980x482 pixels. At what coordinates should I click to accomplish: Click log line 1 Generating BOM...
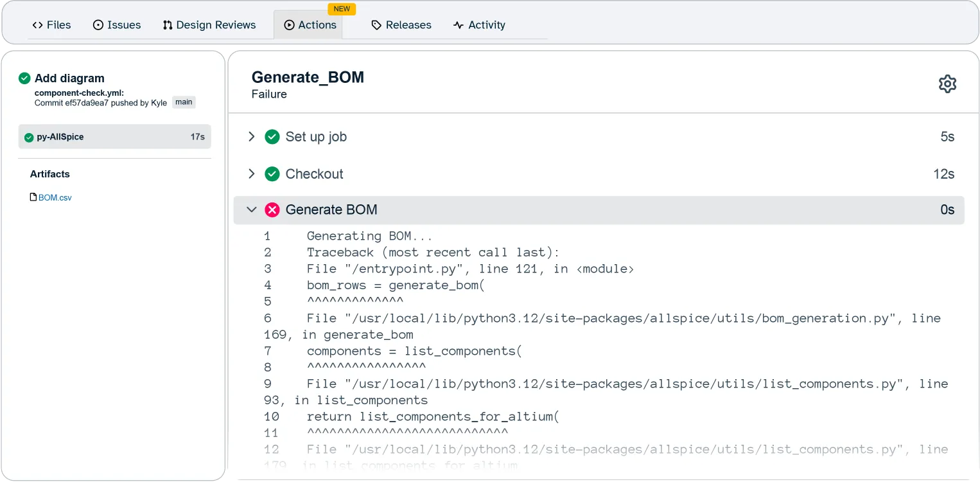370,236
